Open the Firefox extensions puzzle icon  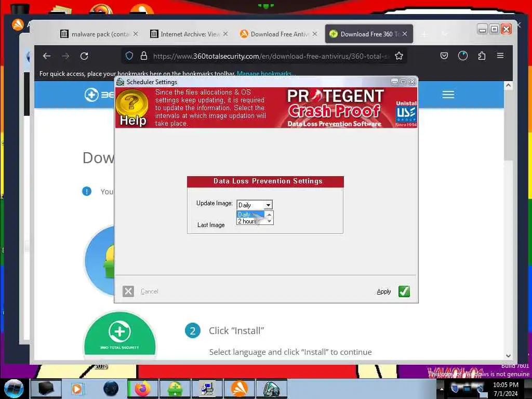(x=482, y=56)
